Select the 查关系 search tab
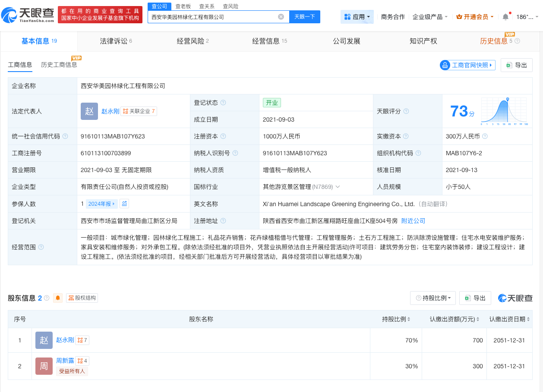Screen dimensions: 543x392 click(x=207, y=6)
